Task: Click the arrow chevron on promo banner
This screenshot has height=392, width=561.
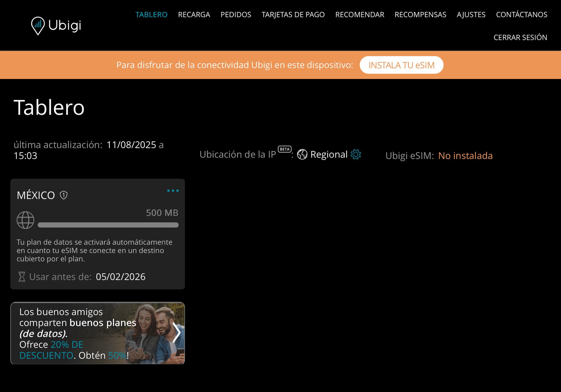Action: pos(176,333)
